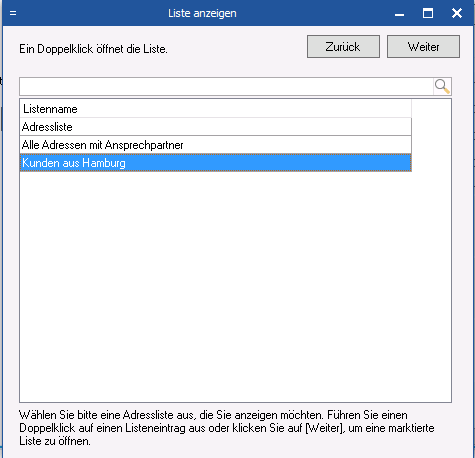The image size is (475, 458).
Task: Click the search magnifier icon
Action: [442, 87]
